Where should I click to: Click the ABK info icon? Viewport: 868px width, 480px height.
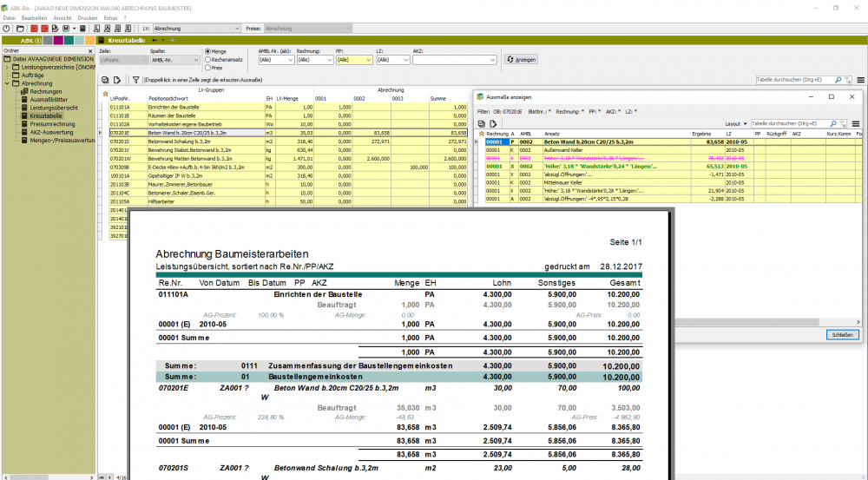coord(38,41)
